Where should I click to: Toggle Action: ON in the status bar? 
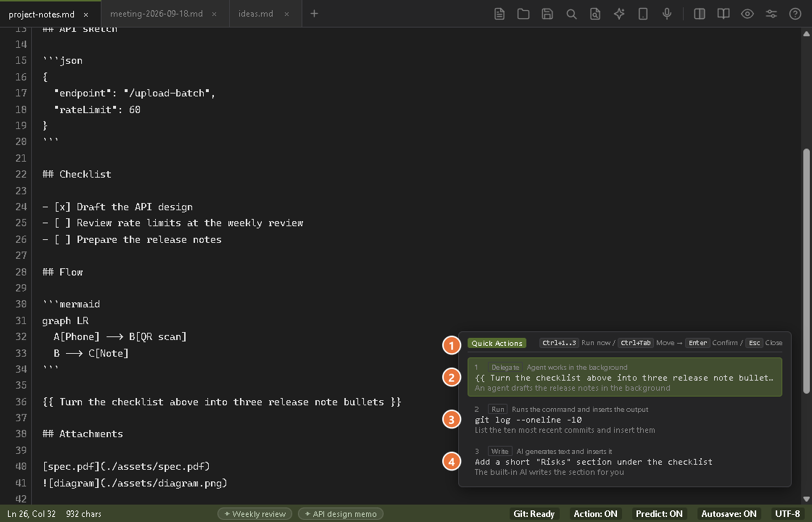click(595, 514)
